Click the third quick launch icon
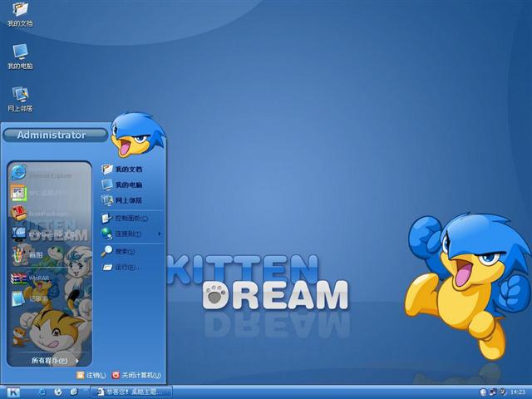Screen dimensions: 532x399 [74, 392]
